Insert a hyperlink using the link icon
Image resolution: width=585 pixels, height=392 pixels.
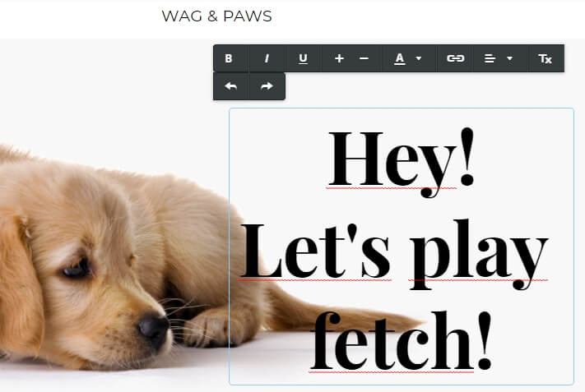click(455, 58)
